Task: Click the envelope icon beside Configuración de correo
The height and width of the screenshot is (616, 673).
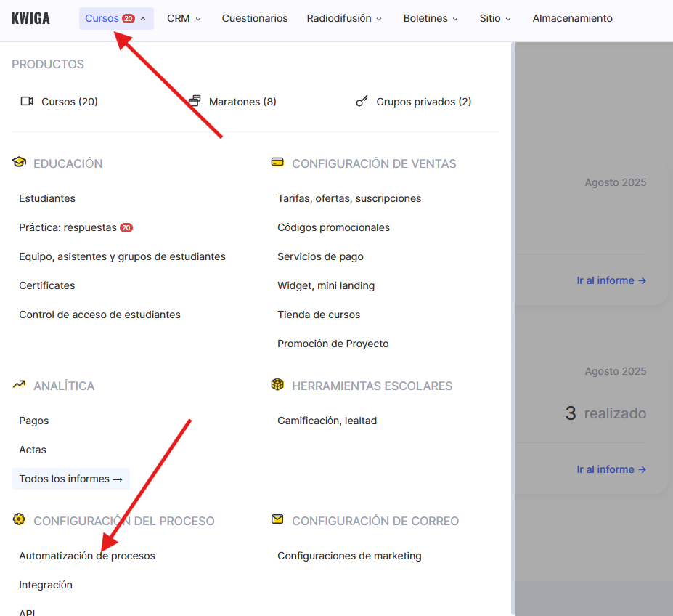Action: [x=277, y=519]
